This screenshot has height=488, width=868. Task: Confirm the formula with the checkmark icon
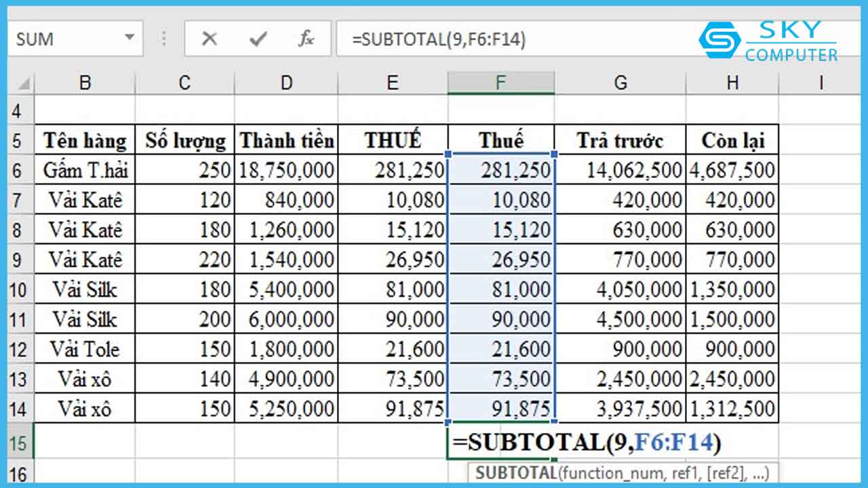[258, 39]
